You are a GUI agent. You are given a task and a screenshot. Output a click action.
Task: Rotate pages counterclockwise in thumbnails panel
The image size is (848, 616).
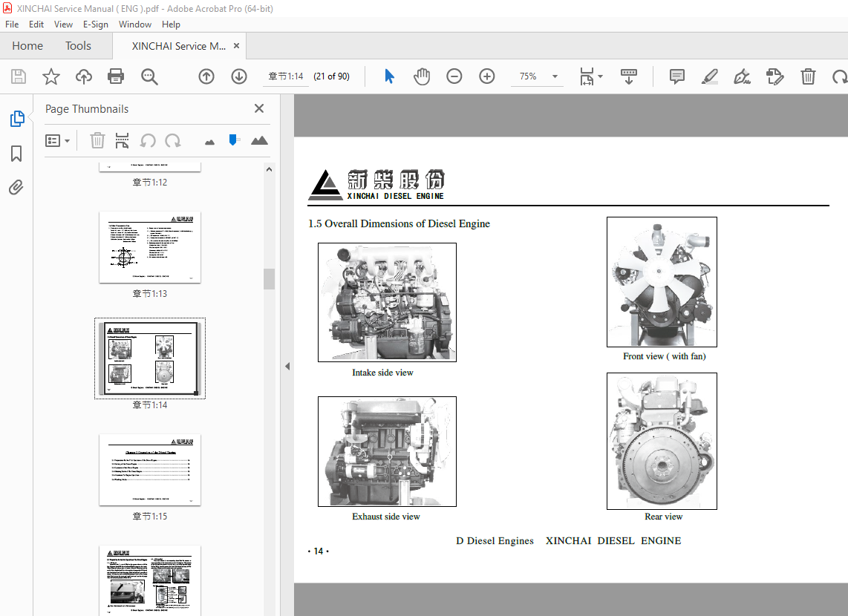tap(148, 140)
